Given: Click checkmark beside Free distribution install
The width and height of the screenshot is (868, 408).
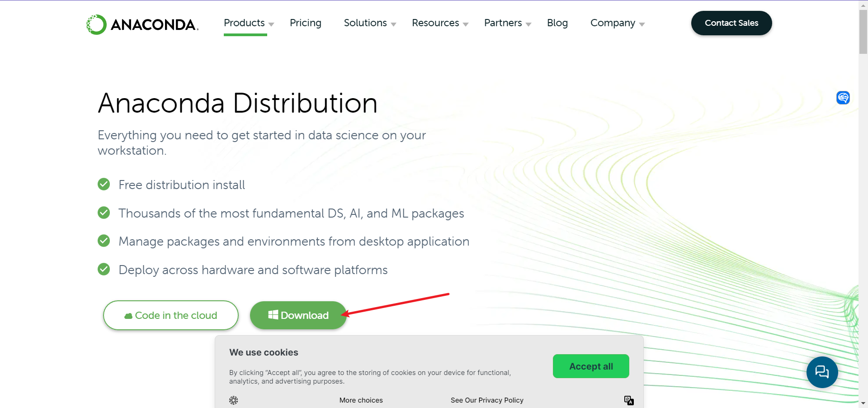Looking at the screenshot, I should coord(104,184).
